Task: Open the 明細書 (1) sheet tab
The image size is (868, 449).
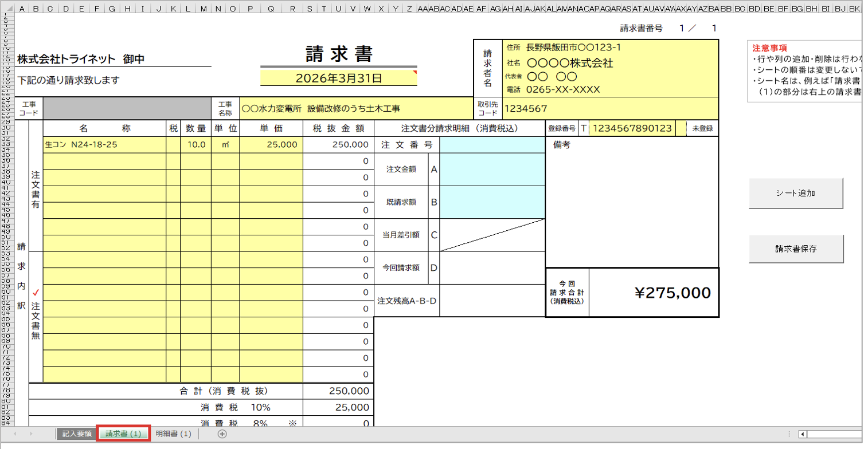Action: (173, 434)
